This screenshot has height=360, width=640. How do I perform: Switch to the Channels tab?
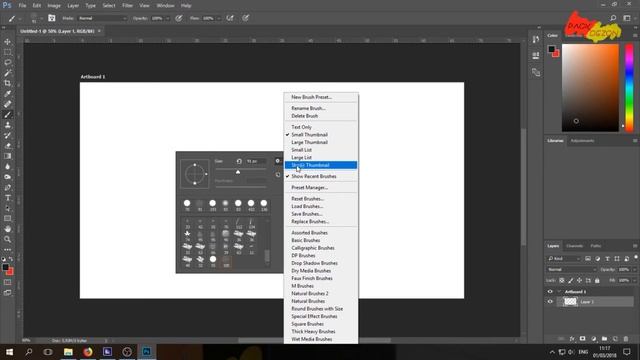tap(574, 246)
